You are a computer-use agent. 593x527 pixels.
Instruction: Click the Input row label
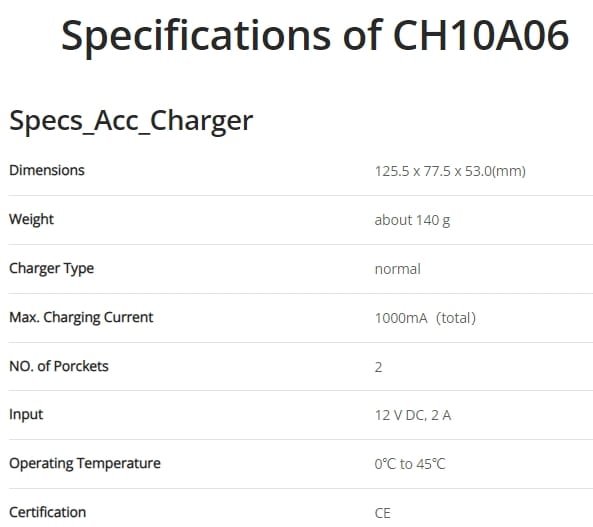coord(26,415)
